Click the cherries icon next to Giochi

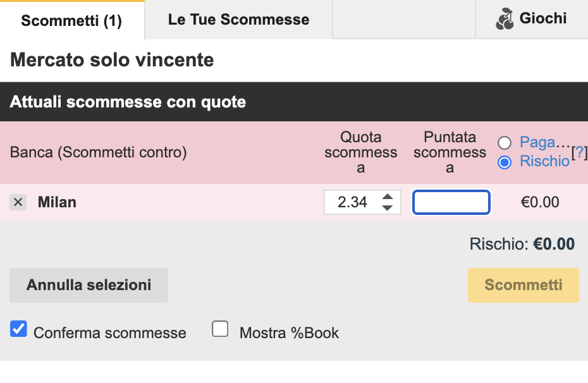pos(505,19)
